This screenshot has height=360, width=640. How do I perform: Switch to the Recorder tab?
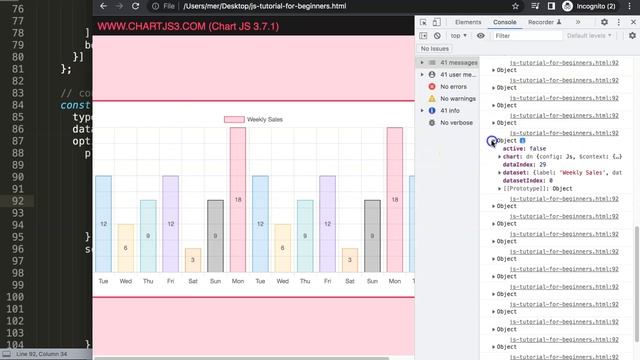(x=544, y=22)
